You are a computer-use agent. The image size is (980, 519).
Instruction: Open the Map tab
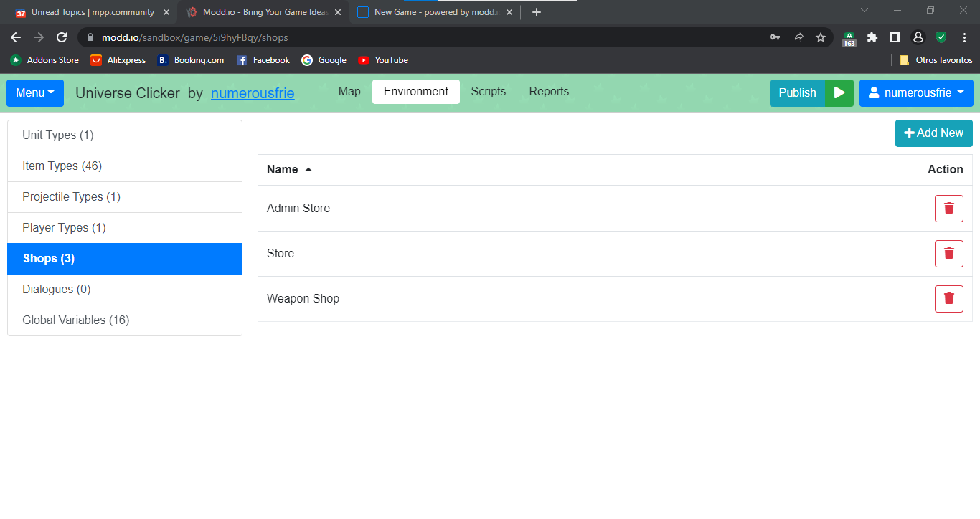click(x=349, y=92)
